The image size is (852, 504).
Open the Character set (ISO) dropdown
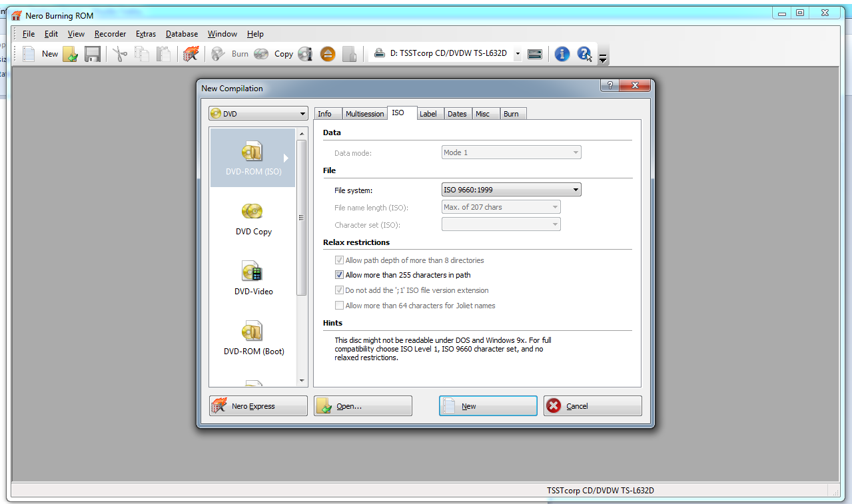tap(501, 224)
